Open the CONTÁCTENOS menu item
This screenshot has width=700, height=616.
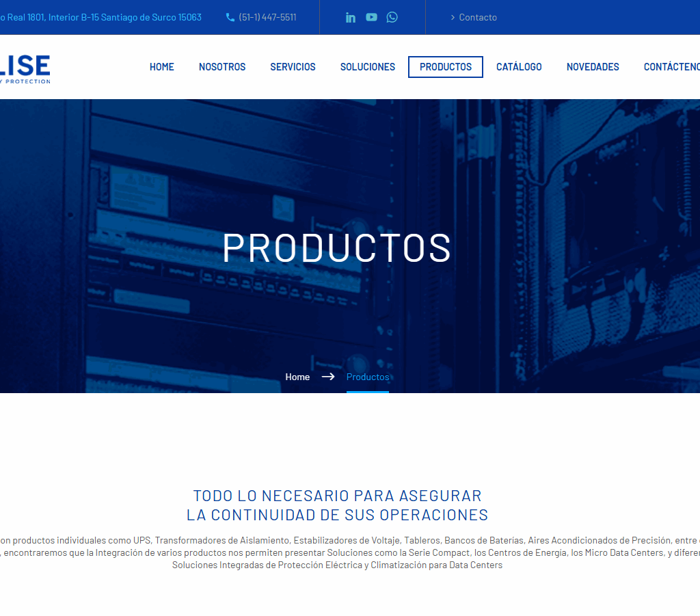672,67
